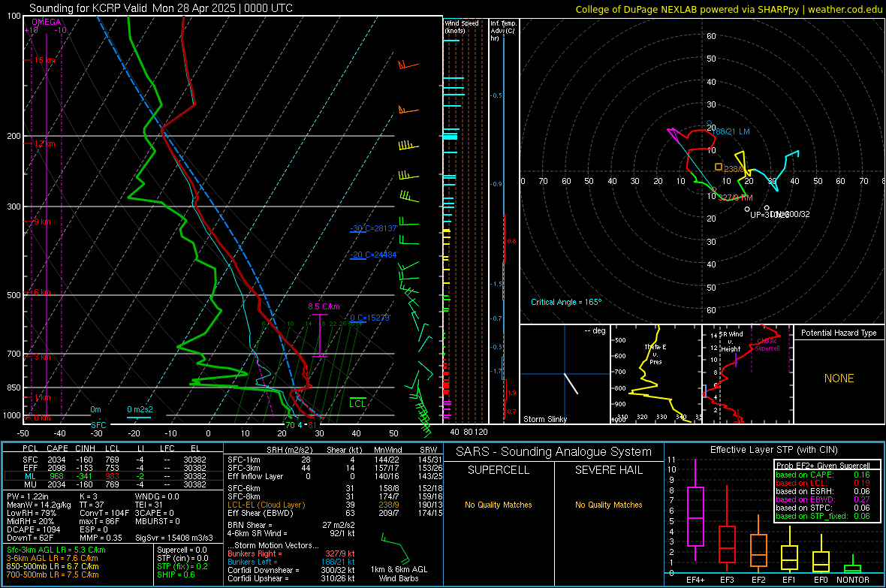
Task: Click the -20 C=24484' height label
Action: click(374, 255)
